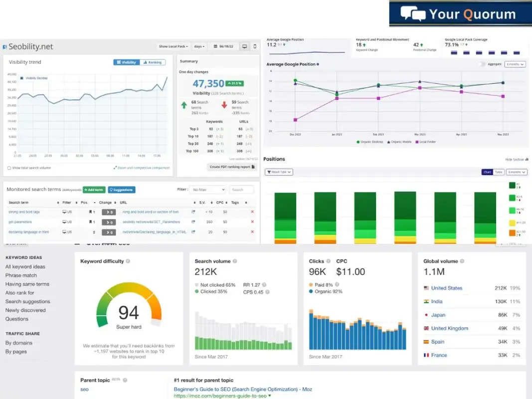Click help icon next to Paid 8%
The width and height of the screenshot is (532, 399).
click(337, 285)
